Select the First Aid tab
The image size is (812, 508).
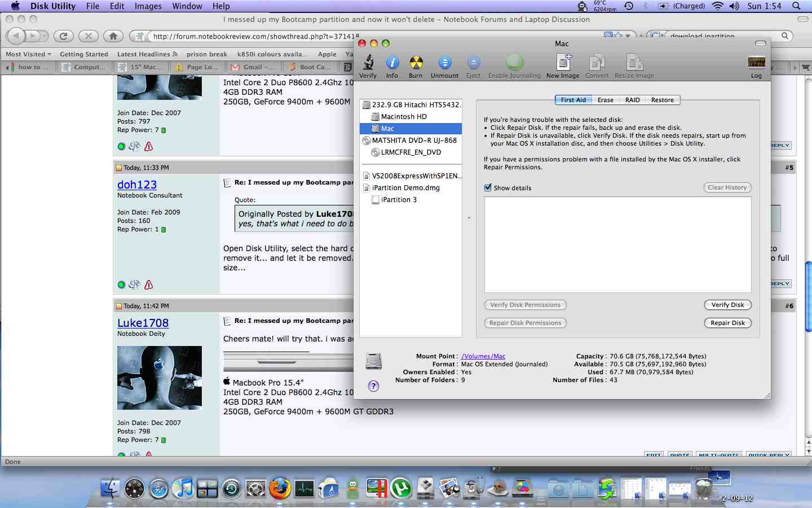point(573,100)
